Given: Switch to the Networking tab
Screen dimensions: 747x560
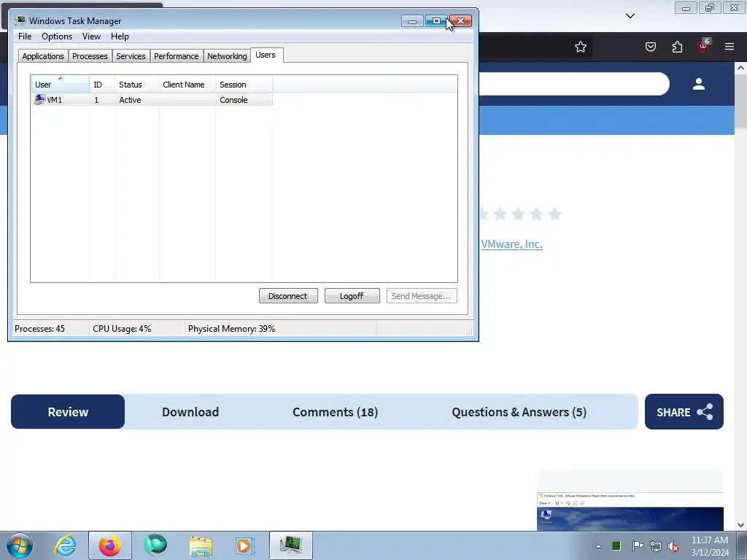Looking at the screenshot, I should [227, 55].
